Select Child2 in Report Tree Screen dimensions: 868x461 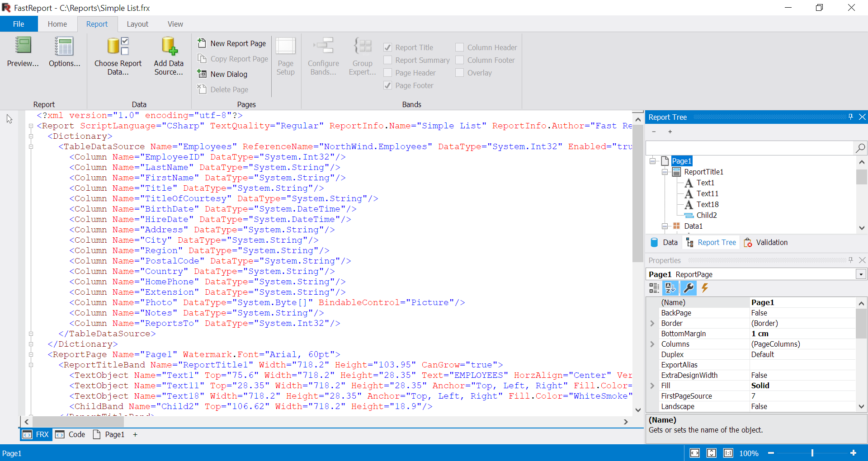(x=707, y=215)
